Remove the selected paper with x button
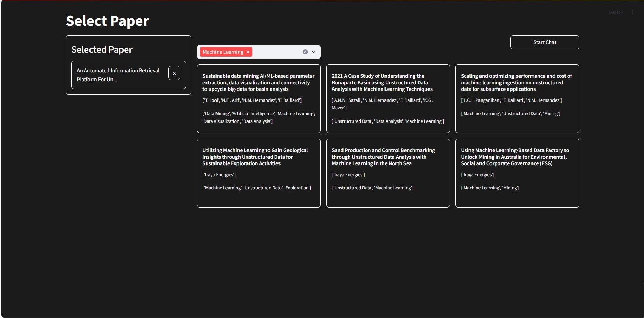This screenshot has width=644, height=318. click(174, 73)
